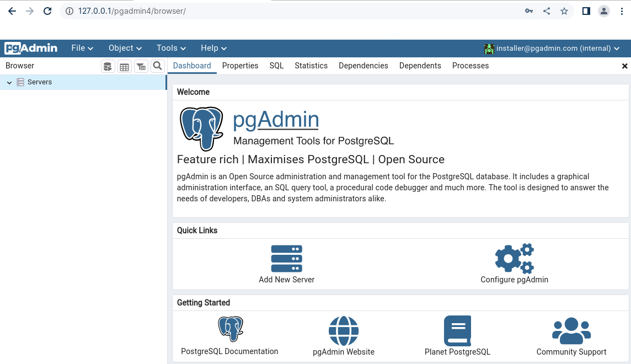Open the Query Tool from the browser toolbar
The height and width of the screenshot is (364, 631).
coord(108,66)
